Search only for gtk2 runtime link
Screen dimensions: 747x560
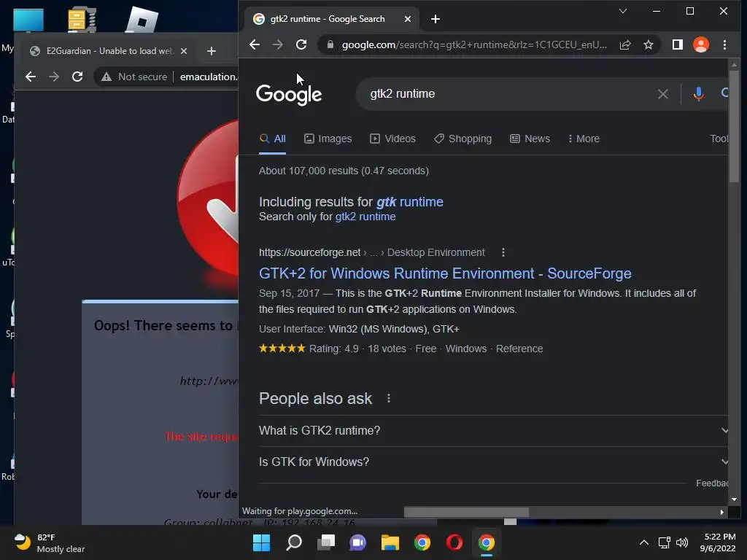coord(365,217)
